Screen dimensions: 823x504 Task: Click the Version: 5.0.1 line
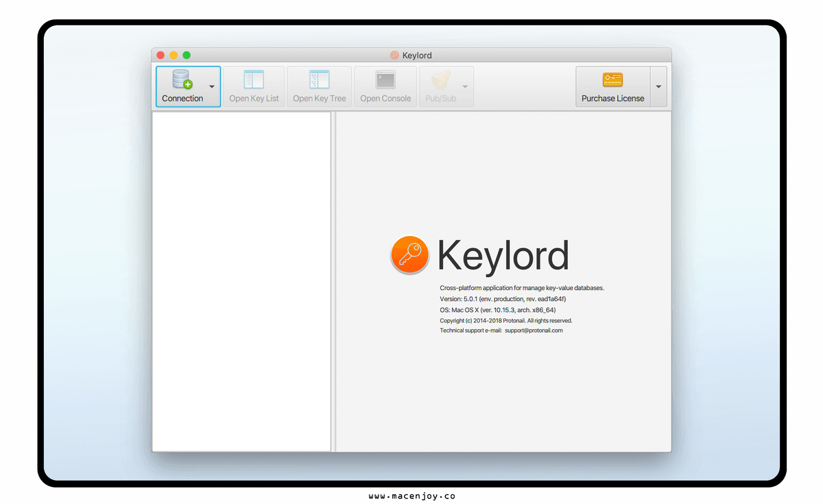[x=503, y=299]
